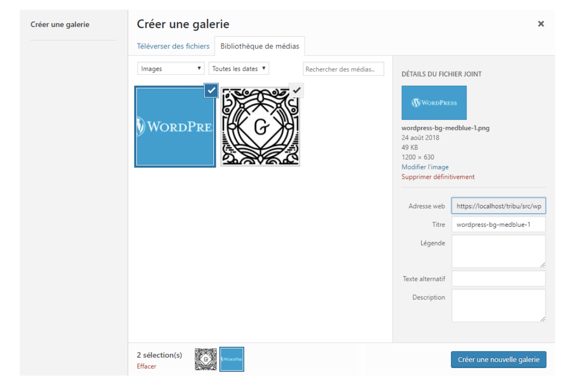Clear selection with the Effacer link
This screenshot has height=392, width=577.
coord(146,366)
